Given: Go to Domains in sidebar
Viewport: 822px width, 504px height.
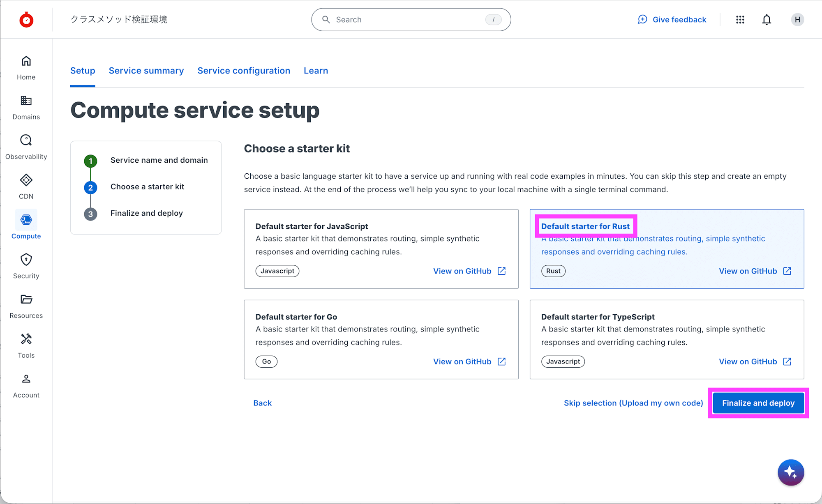Looking at the screenshot, I should tap(26, 101).
